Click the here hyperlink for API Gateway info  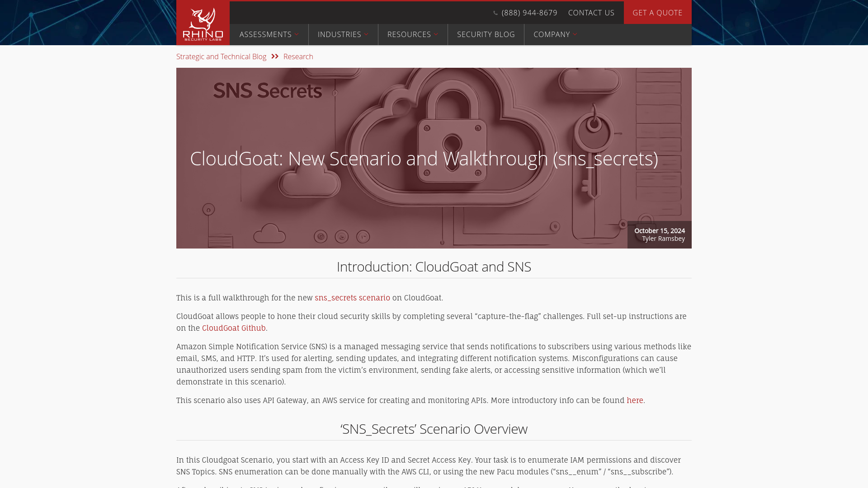(x=634, y=400)
